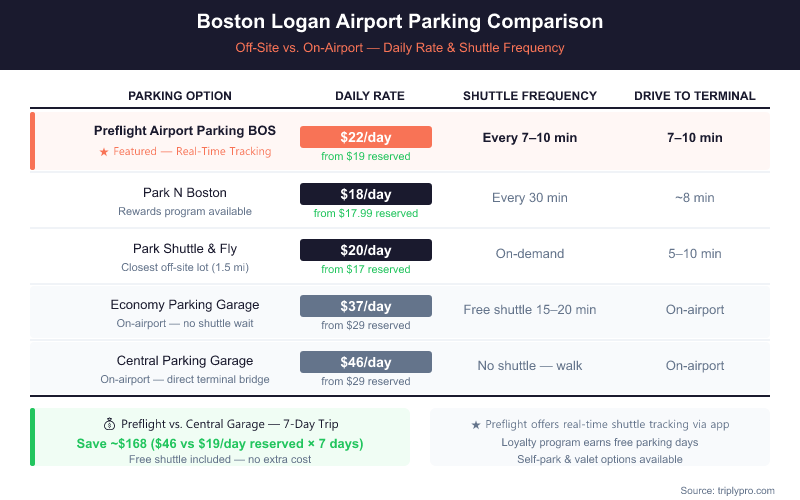Choose the Economy Parking Garage row
The width and height of the screenshot is (800, 500).
click(185, 305)
